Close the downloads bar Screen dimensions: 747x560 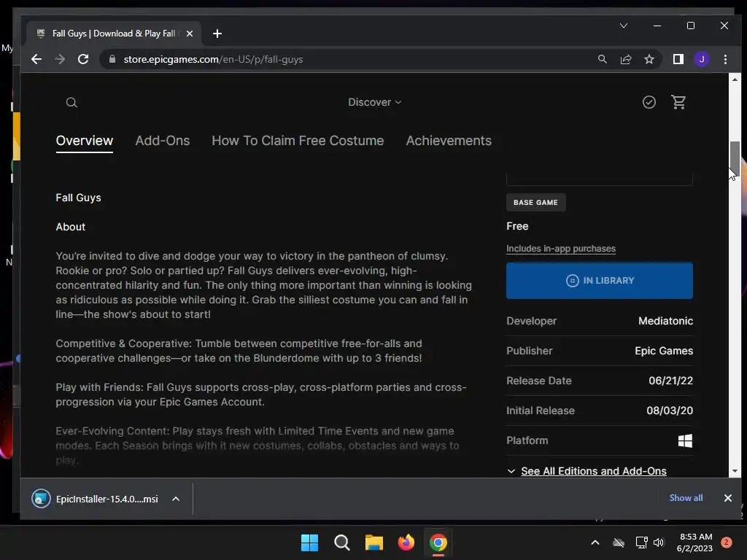point(727,498)
